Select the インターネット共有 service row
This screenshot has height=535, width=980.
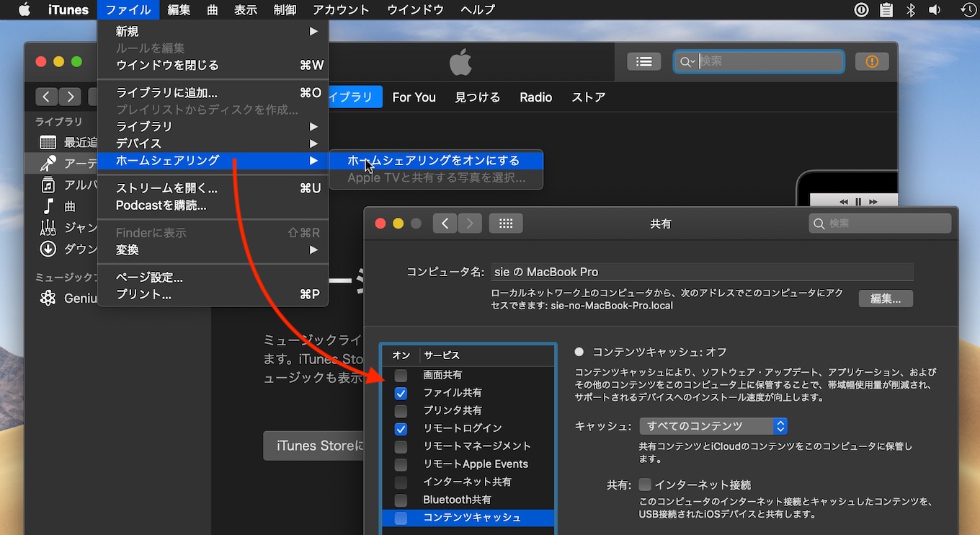(468, 482)
